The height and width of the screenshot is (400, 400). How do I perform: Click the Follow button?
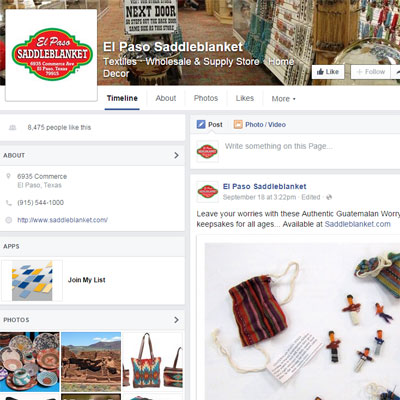(x=370, y=72)
